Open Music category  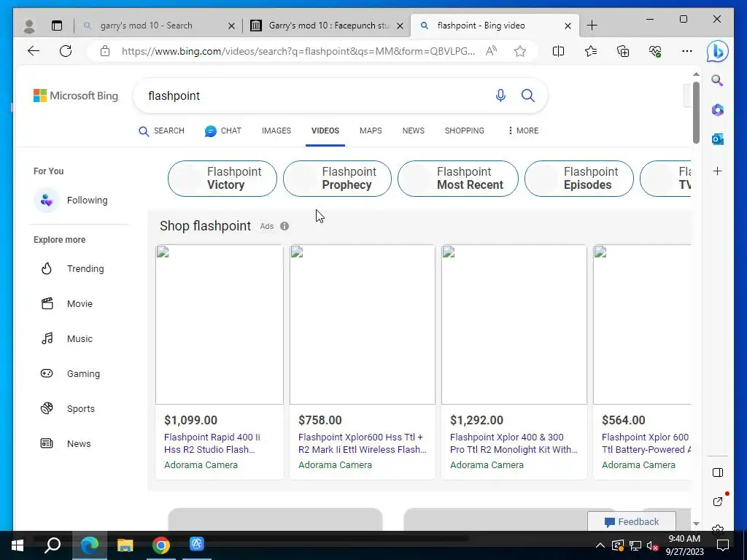pos(66,338)
